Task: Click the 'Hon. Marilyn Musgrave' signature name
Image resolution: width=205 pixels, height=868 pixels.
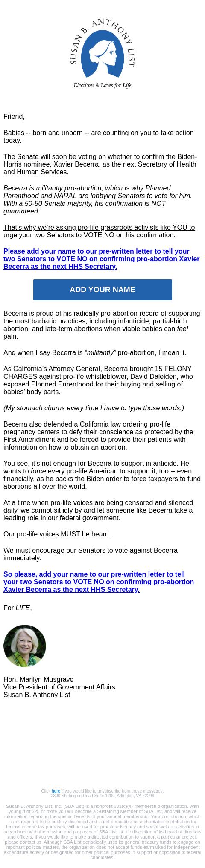Action: pyautogui.click(x=38, y=679)
